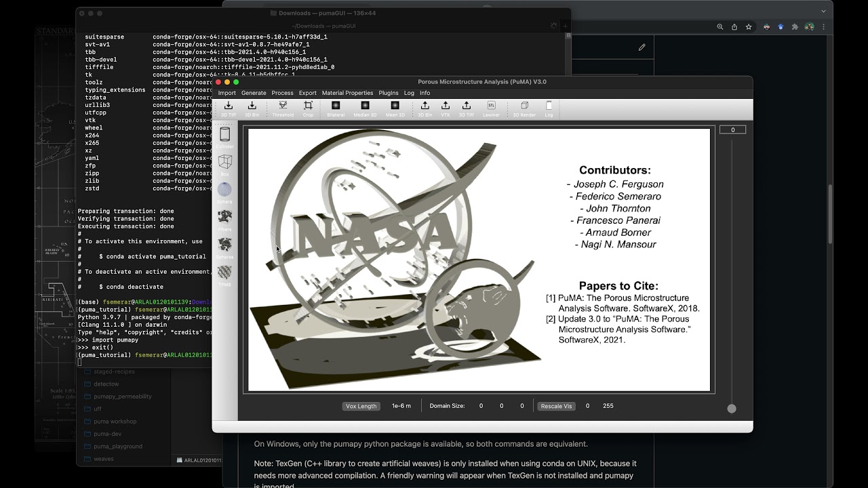Open the browser three-dot menu

[x=825, y=27]
